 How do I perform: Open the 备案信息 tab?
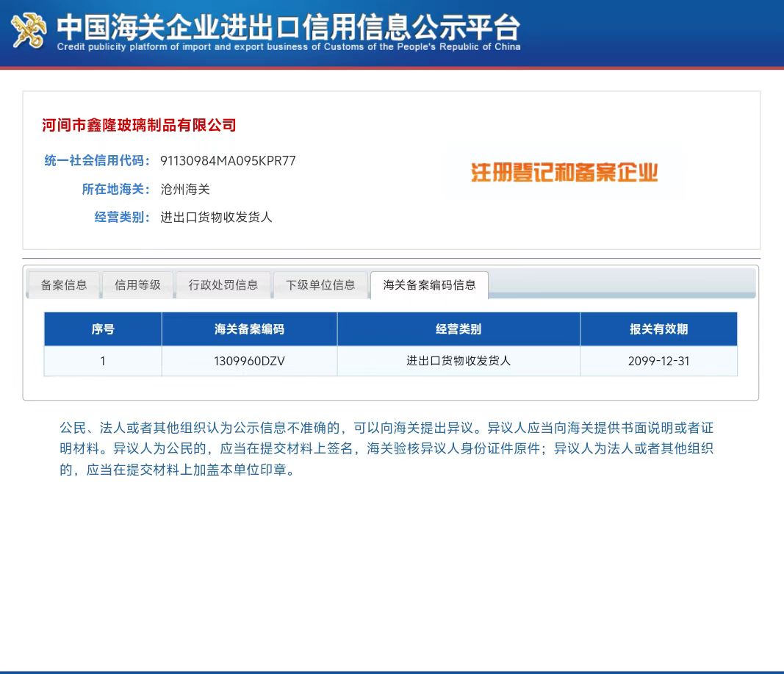[63, 285]
